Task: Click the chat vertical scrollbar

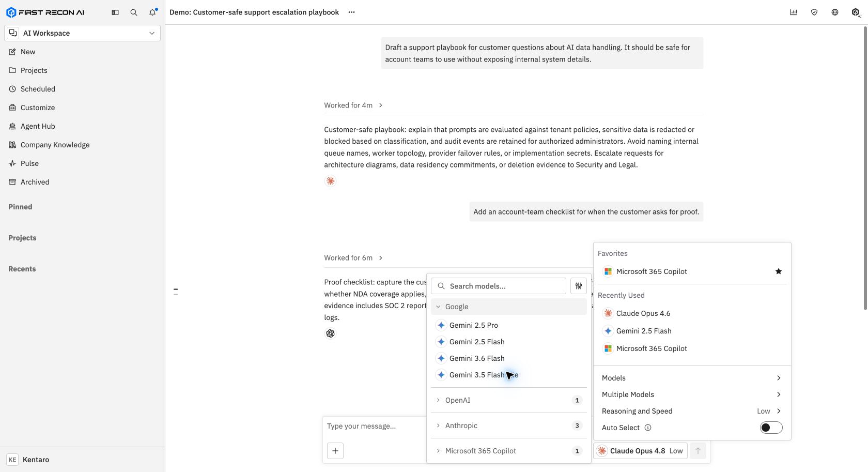Action: click(865, 168)
